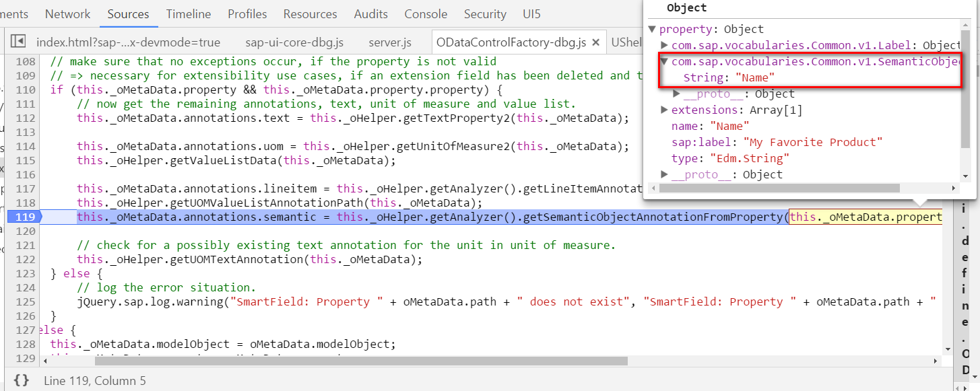Screen dimensions: 980x391
Task: Open the UI5 panel tab
Action: click(531, 13)
